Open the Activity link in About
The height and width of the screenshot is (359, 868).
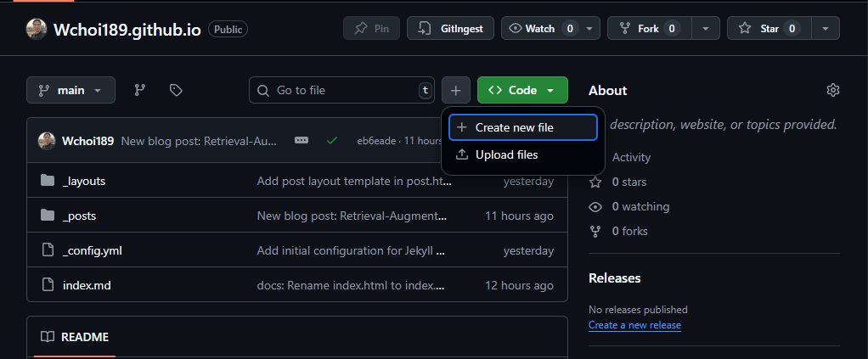point(631,158)
